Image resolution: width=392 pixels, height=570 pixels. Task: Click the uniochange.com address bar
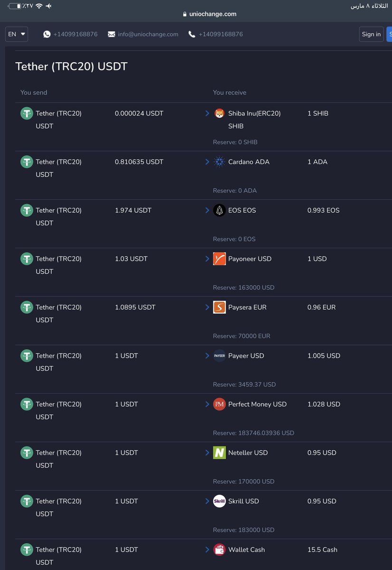[x=210, y=14]
